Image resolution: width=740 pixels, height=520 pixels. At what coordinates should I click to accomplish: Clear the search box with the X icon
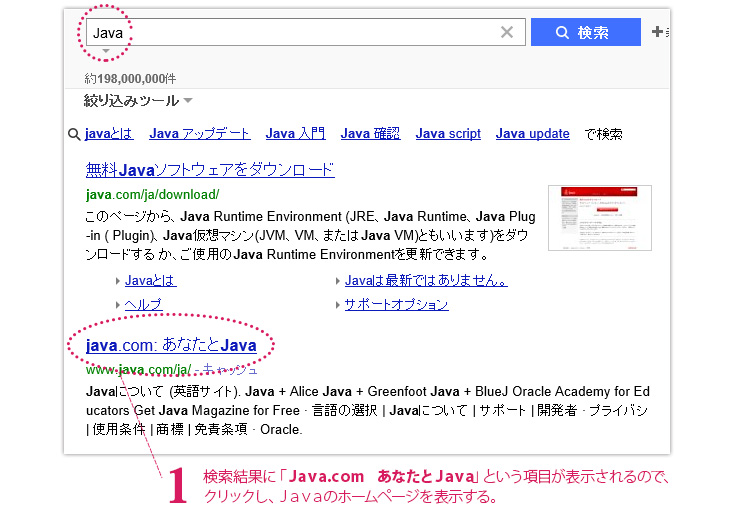coord(507,32)
